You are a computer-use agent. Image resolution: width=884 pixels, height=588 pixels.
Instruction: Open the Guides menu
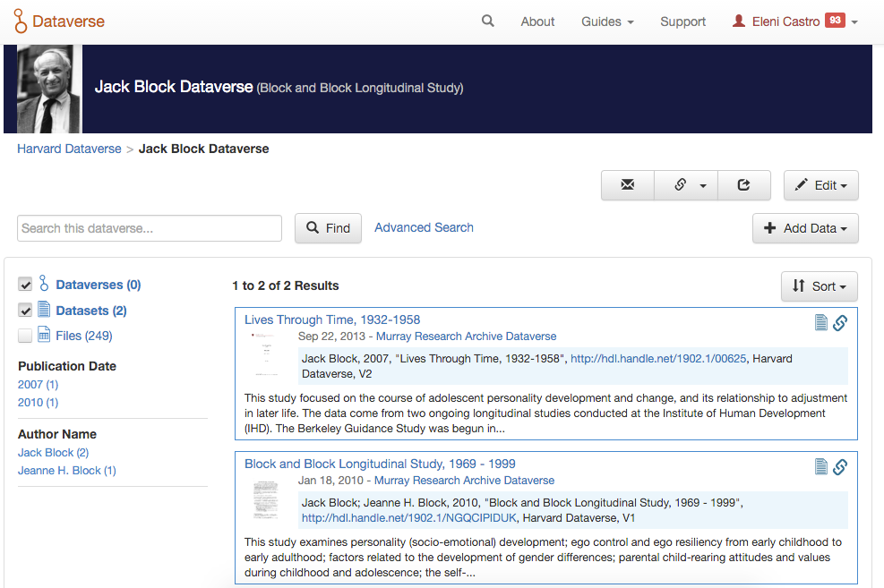click(607, 21)
